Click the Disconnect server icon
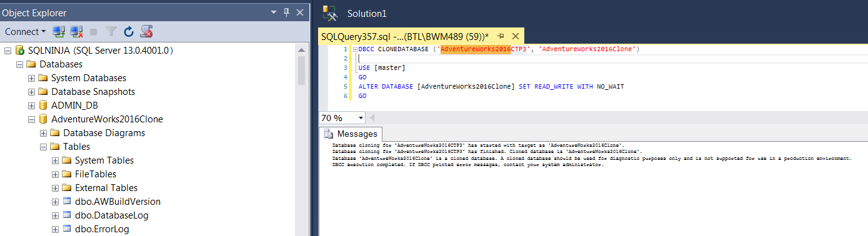This screenshot has width=868, height=236. [77, 31]
